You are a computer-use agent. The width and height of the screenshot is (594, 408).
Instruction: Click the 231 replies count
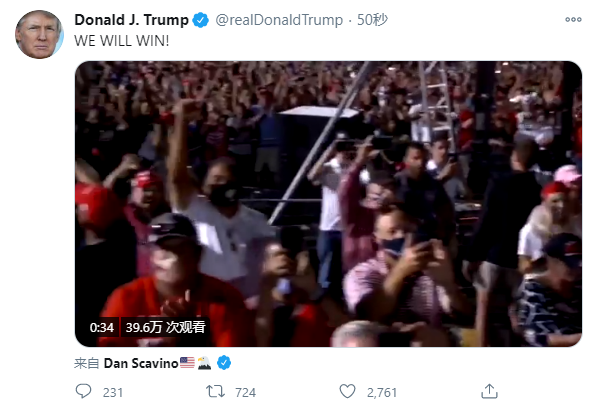(113, 392)
